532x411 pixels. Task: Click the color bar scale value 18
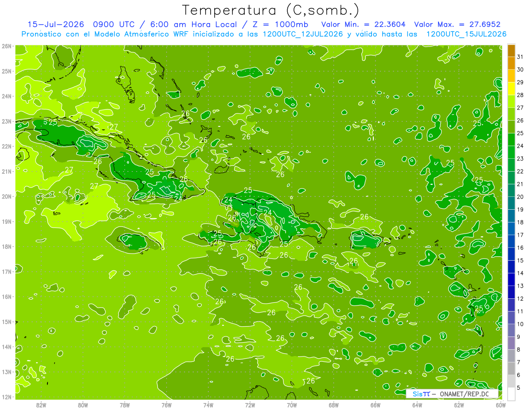520,222
